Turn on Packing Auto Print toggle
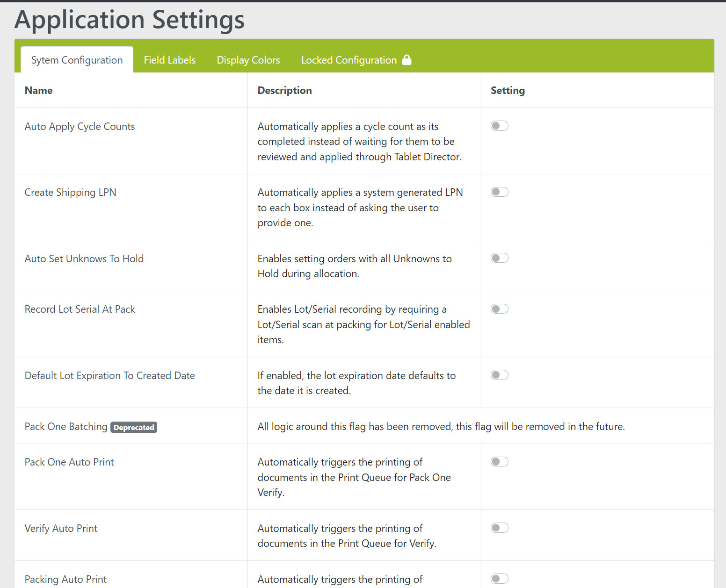 (499, 579)
